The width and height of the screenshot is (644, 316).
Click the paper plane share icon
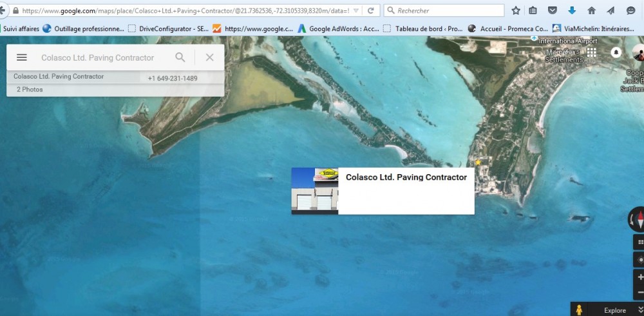tap(611, 11)
